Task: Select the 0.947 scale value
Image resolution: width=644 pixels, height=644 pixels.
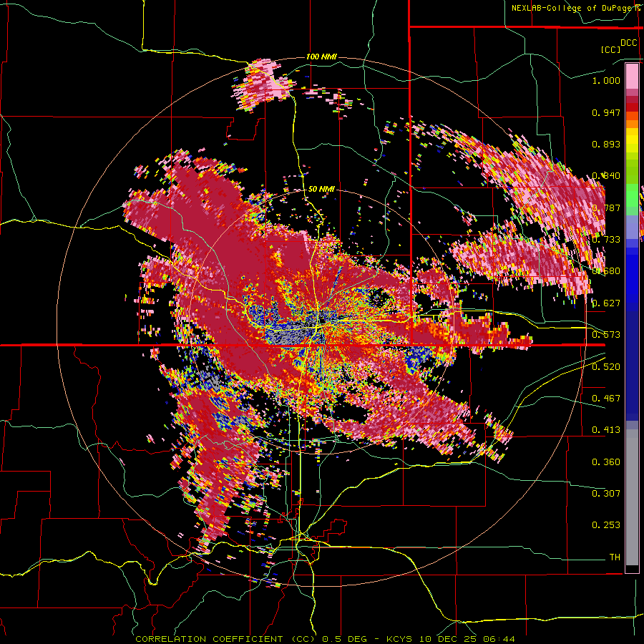Action: click(x=606, y=112)
